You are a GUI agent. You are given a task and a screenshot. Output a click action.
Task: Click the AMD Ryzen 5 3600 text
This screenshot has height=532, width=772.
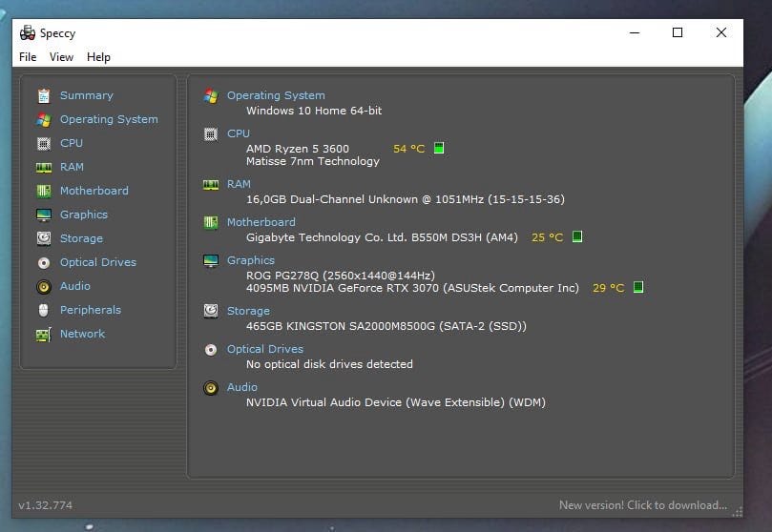tap(298, 149)
